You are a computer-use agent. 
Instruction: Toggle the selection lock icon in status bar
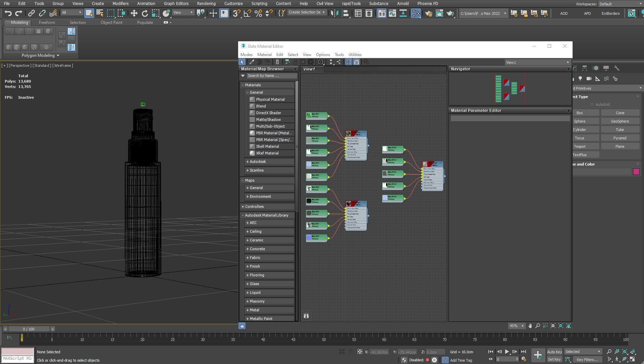(351, 352)
